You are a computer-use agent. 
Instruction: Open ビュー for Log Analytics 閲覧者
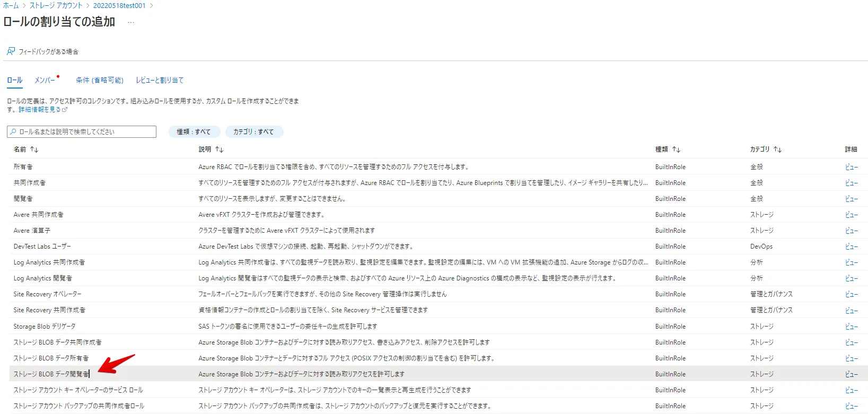(851, 278)
